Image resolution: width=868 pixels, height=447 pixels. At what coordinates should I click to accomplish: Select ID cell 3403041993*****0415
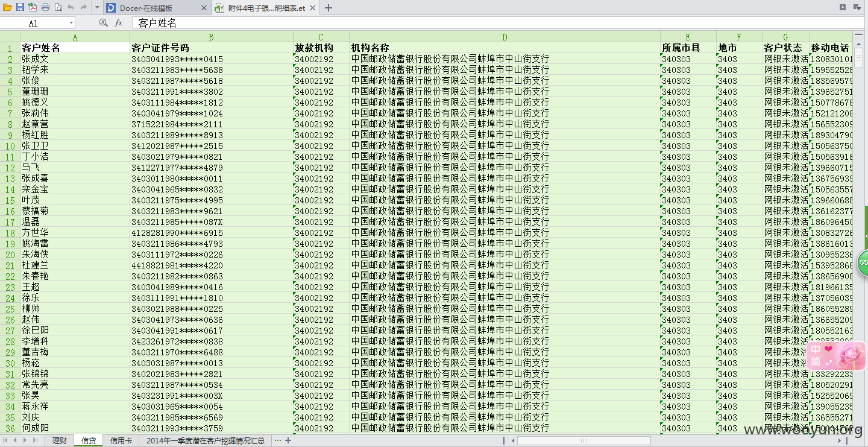pyautogui.click(x=211, y=59)
